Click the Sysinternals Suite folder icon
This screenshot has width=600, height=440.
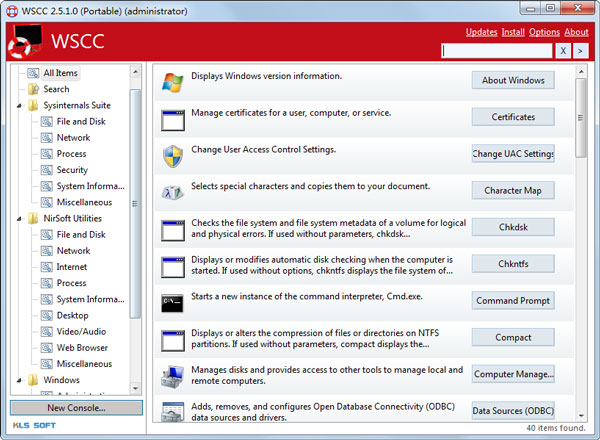click(x=33, y=105)
